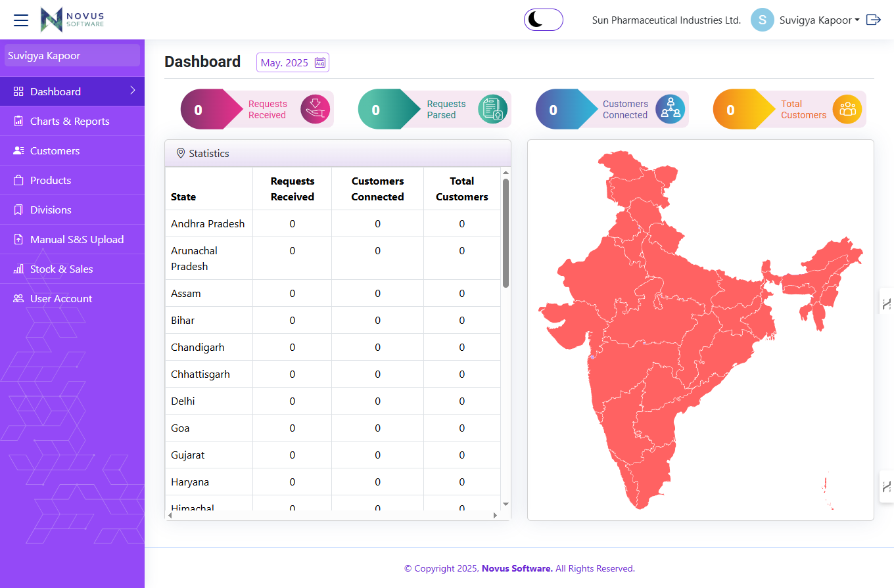This screenshot has height=588, width=894.
Task: Go to Stock & Sales page
Action: click(61, 269)
